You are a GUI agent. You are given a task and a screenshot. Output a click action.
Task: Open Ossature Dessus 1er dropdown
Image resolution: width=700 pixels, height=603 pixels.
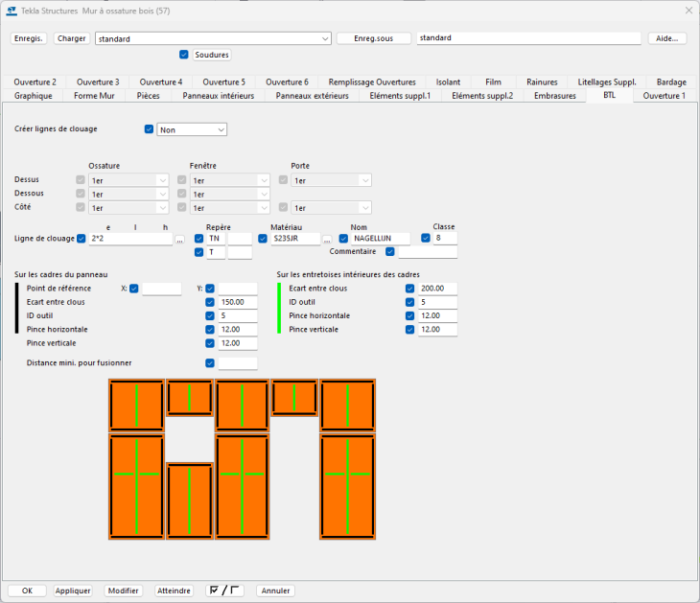[x=128, y=180]
